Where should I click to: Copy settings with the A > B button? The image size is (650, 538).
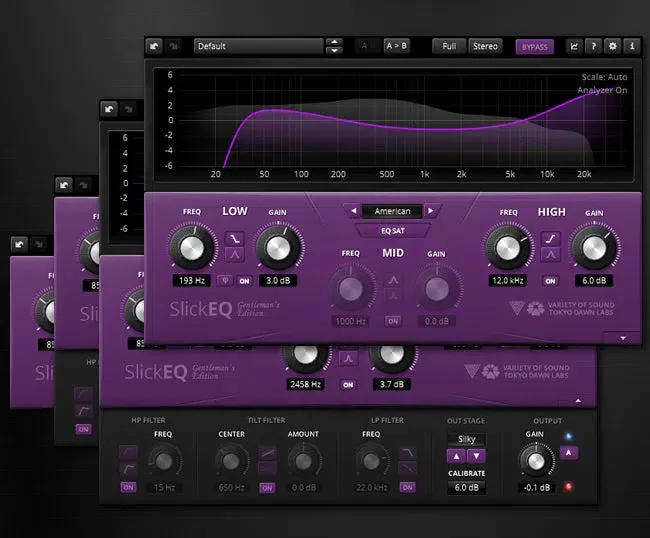tap(396, 46)
